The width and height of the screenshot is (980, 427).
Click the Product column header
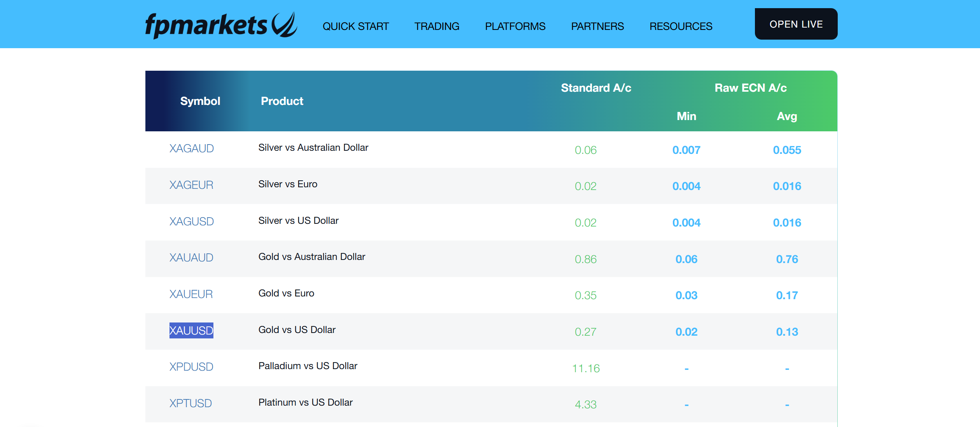[282, 101]
